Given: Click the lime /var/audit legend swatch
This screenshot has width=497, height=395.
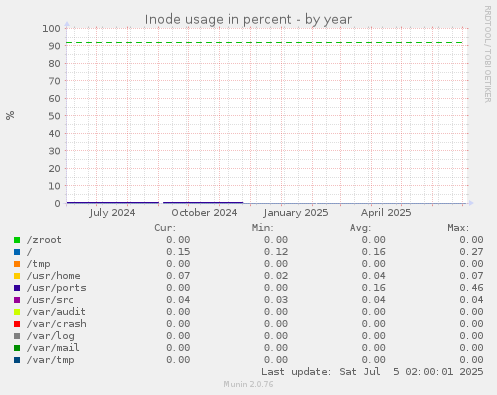Looking at the screenshot, I should (17, 312).
